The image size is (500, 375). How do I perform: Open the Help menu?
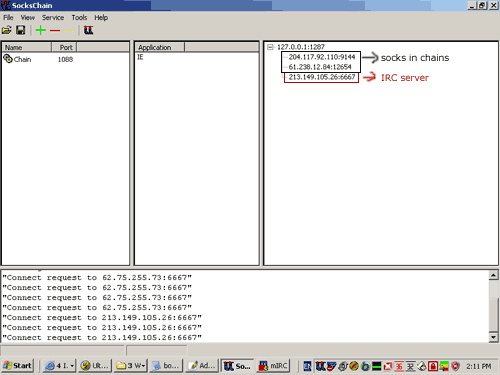[101, 18]
